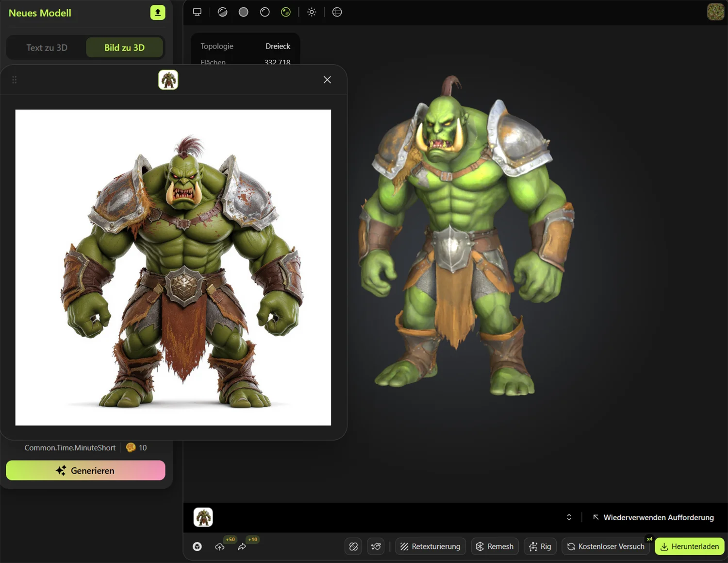
Task: Toggle the green textured sphere render mode
Action: coord(286,12)
